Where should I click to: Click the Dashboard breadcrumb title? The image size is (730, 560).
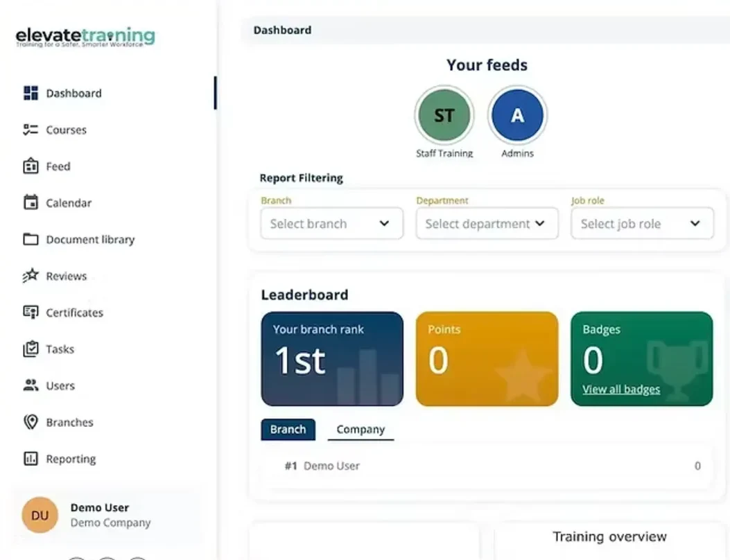[283, 30]
